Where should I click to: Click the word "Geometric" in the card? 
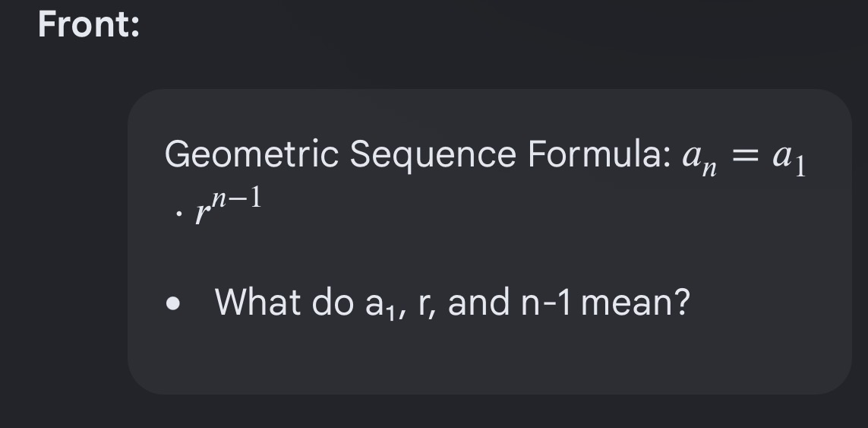pyautogui.click(x=251, y=154)
